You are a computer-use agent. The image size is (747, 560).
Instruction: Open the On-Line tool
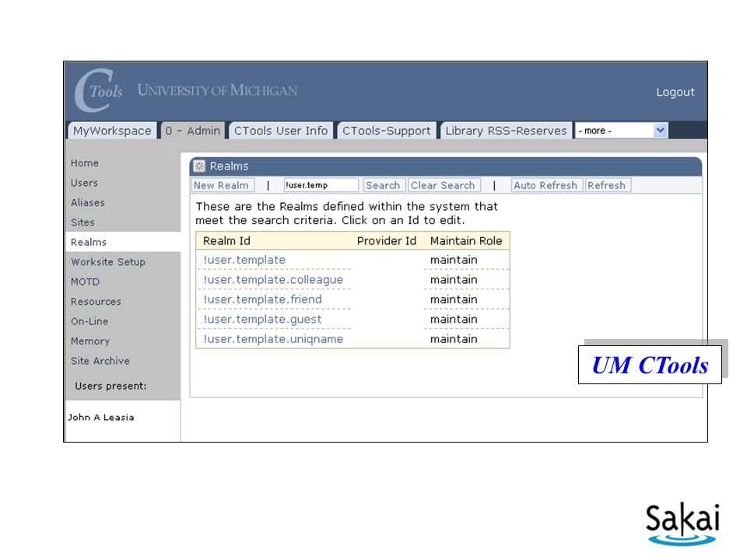click(89, 321)
